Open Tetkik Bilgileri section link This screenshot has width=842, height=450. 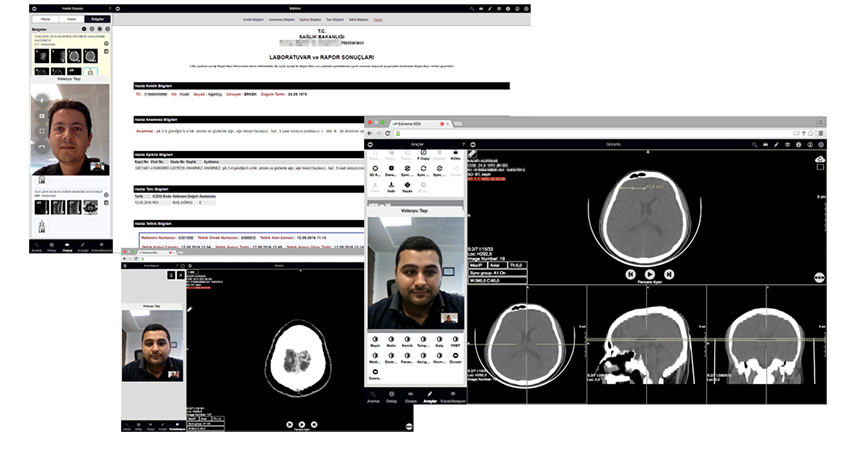pos(359,20)
